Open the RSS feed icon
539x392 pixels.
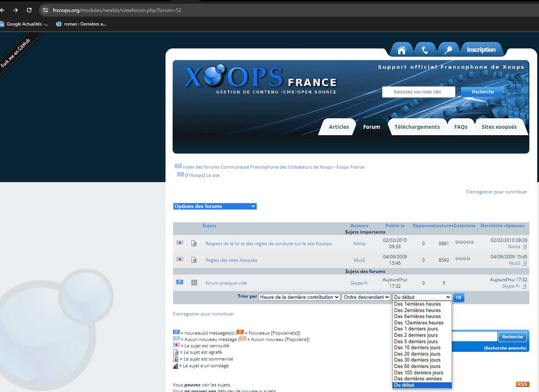coord(522,384)
